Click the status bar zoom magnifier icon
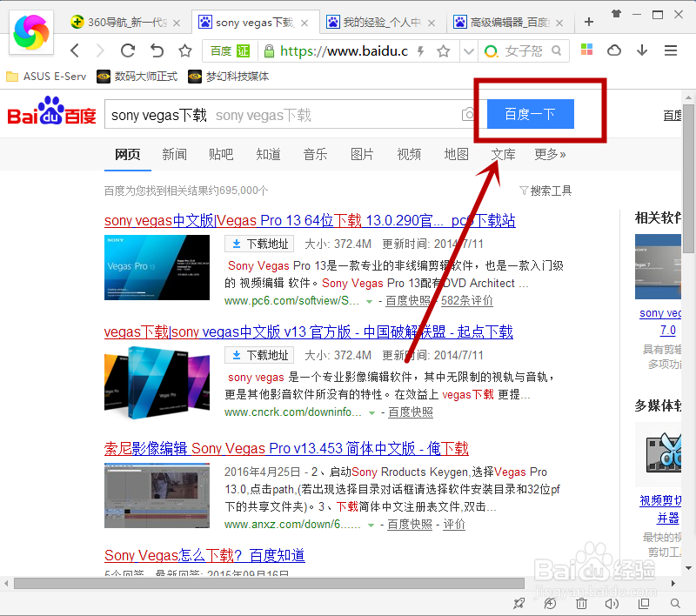The image size is (696, 616). (x=675, y=604)
